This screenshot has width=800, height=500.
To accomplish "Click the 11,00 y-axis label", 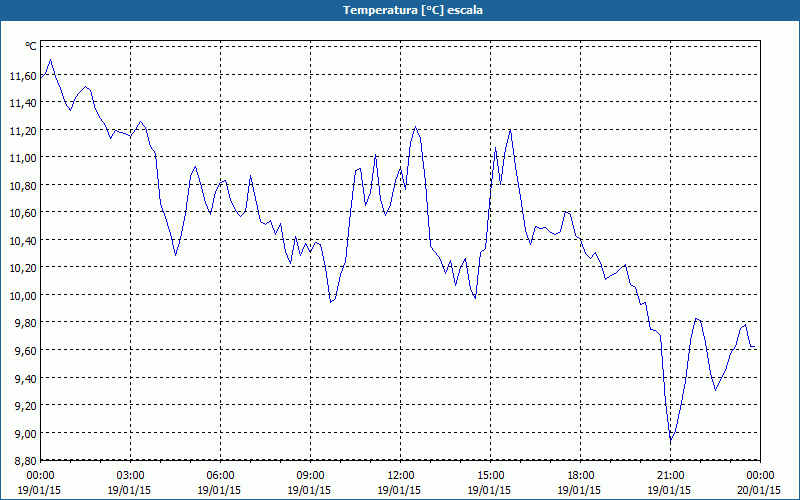I will (x=23, y=159).
